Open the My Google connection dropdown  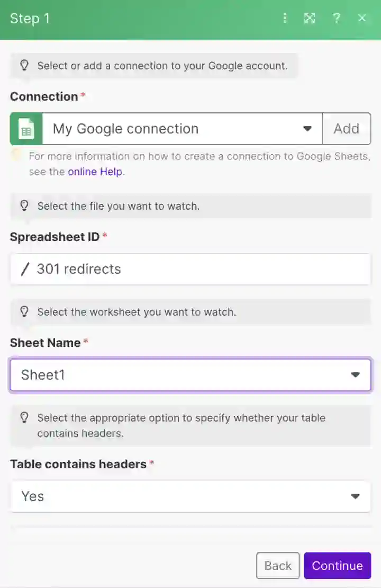[x=183, y=129]
